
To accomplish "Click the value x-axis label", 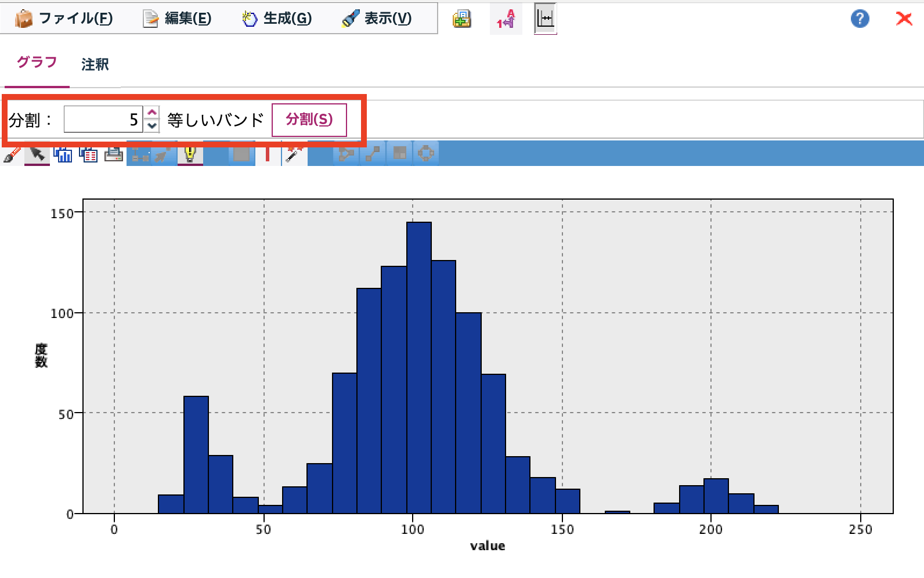I will [488, 546].
